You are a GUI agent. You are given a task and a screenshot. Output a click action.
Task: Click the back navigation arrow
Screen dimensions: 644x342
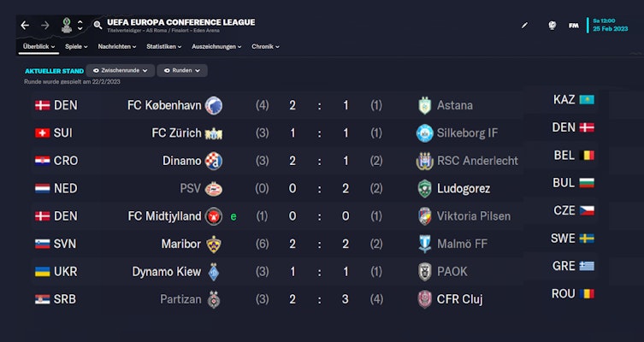coord(25,26)
